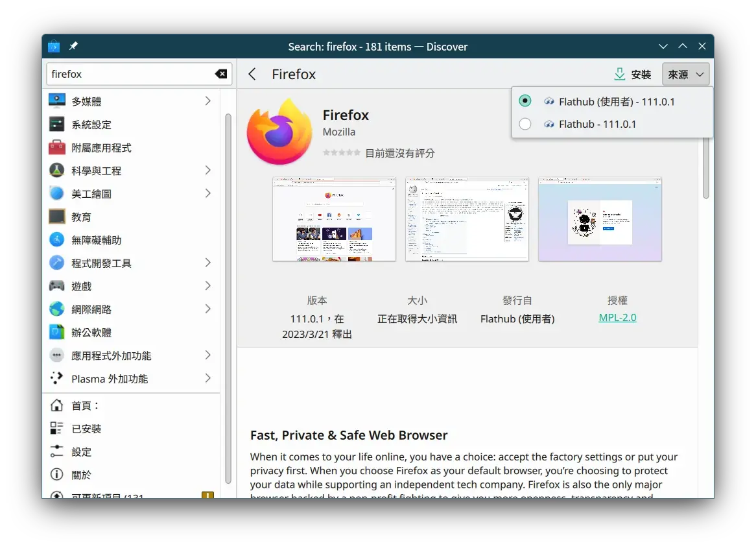The width and height of the screenshot is (756, 548).
Task: Click the first Firefox screenshot thumbnail
Action: [x=334, y=219]
